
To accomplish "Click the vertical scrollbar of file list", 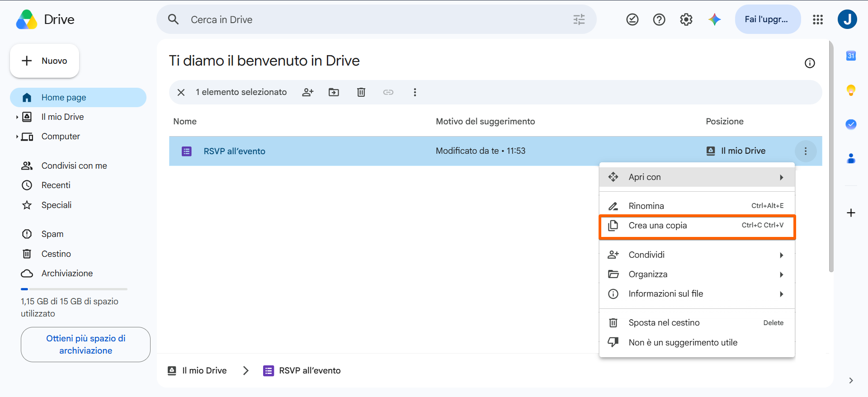I will pyautogui.click(x=831, y=156).
